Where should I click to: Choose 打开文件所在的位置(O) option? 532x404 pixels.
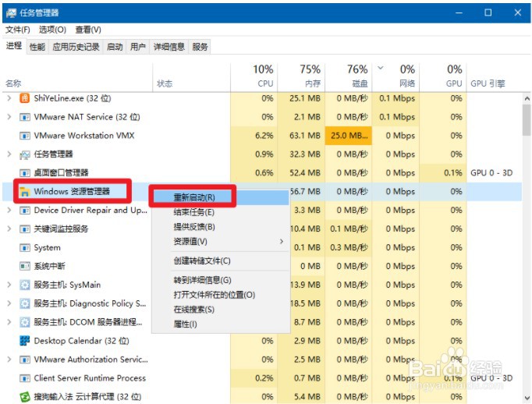pyautogui.click(x=221, y=295)
